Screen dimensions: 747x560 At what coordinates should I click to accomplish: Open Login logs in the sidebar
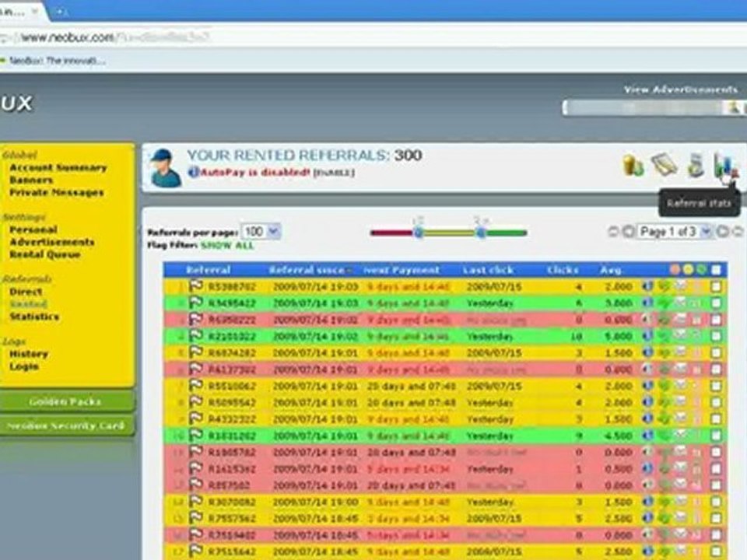(x=24, y=366)
